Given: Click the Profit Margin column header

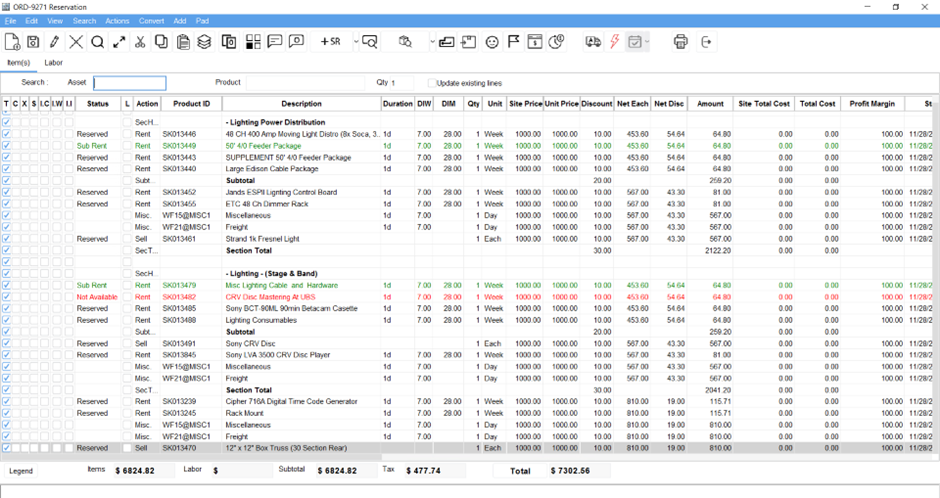Looking at the screenshot, I should coord(873,103).
